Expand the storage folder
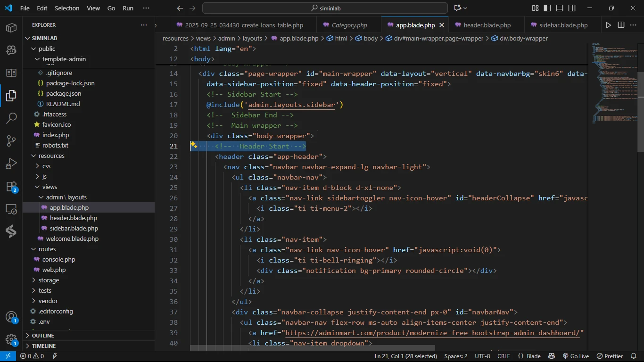 tap(49, 280)
